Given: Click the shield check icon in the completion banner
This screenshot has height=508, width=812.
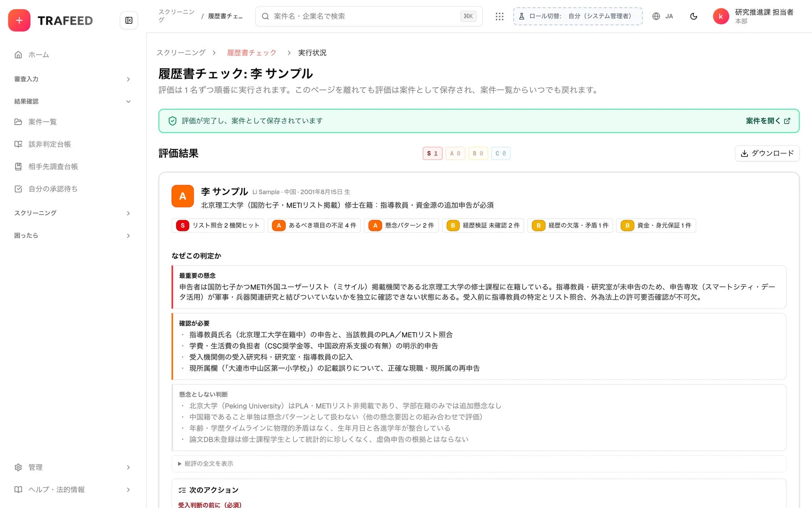Looking at the screenshot, I should tap(172, 121).
